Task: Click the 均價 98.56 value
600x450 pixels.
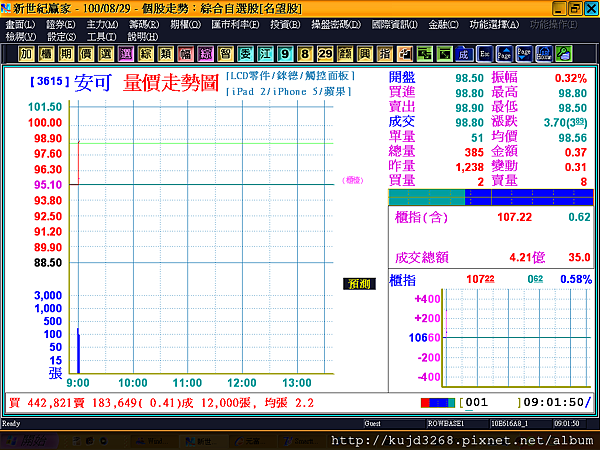Action: (x=572, y=137)
